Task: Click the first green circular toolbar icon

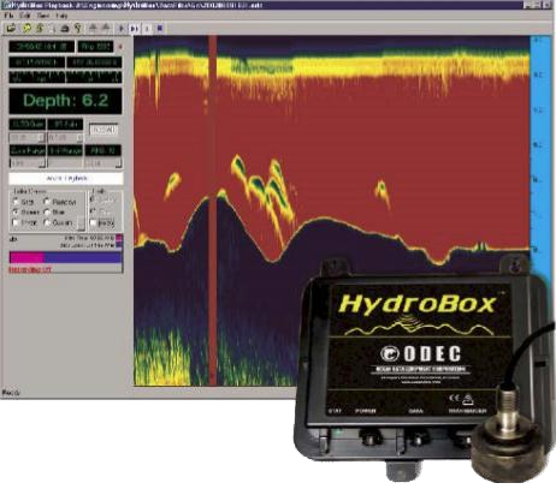Action: pyautogui.click(x=27, y=28)
